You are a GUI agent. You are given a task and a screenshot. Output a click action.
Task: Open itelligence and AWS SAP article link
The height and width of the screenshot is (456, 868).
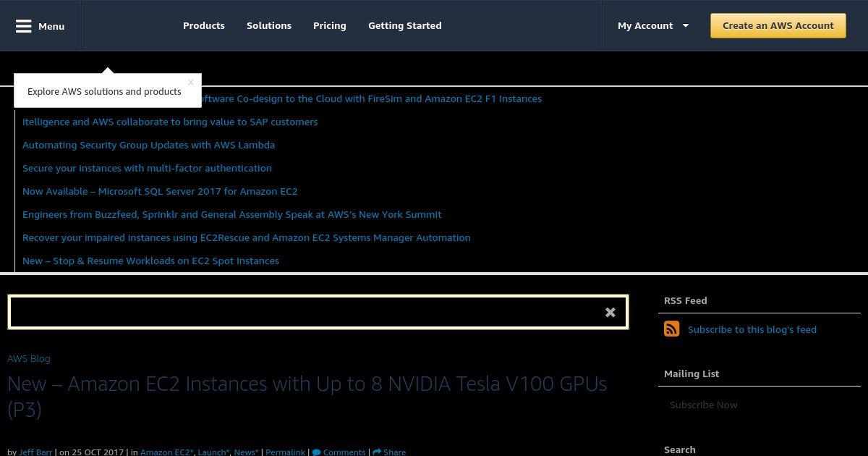pyautogui.click(x=170, y=122)
